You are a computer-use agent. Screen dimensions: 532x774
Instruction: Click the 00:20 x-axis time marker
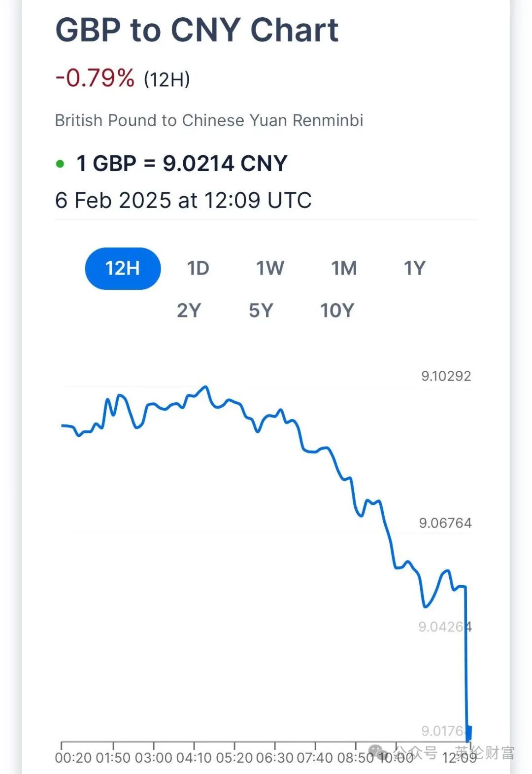pos(73,758)
